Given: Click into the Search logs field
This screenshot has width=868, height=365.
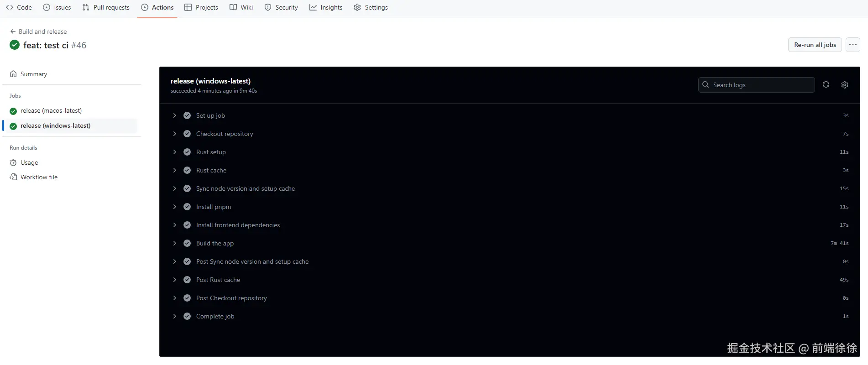Looking at the screenshot, I should [x=757, y=85].
